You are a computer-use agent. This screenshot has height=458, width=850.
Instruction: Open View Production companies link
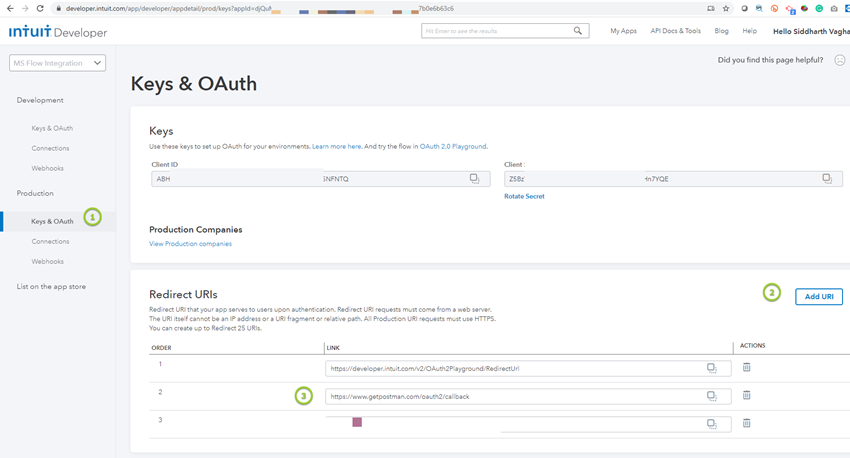(190, 244)
